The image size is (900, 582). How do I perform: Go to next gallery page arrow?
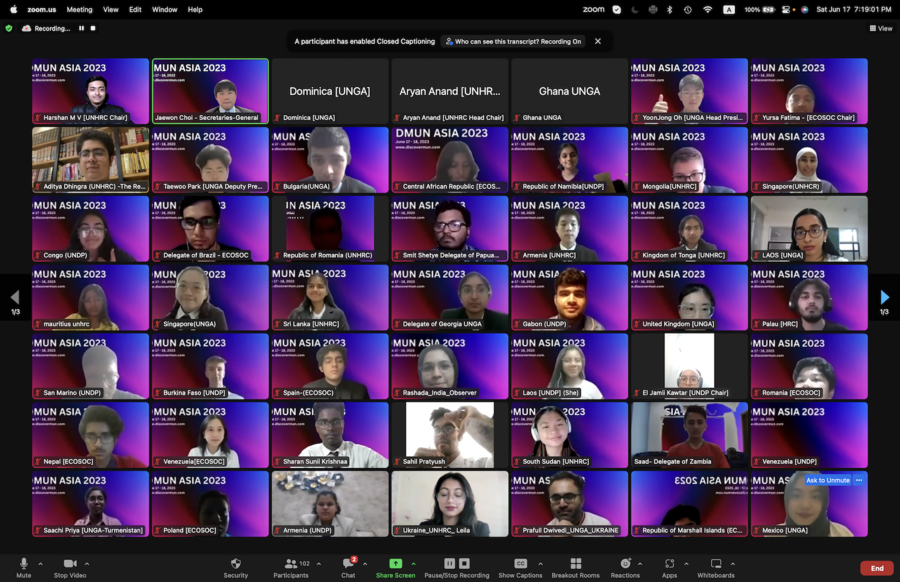tap(884, 297)
